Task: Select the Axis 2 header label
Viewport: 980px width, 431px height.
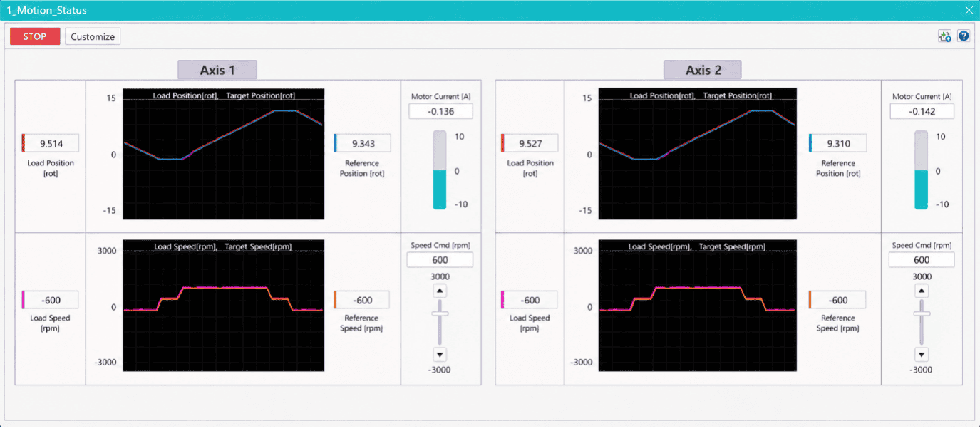Action: [x=703, y=70]
